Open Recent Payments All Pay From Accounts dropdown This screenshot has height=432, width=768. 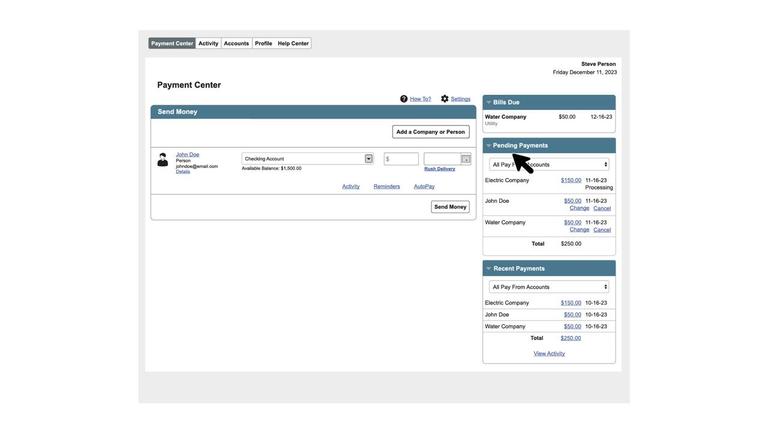click(549, 287)
